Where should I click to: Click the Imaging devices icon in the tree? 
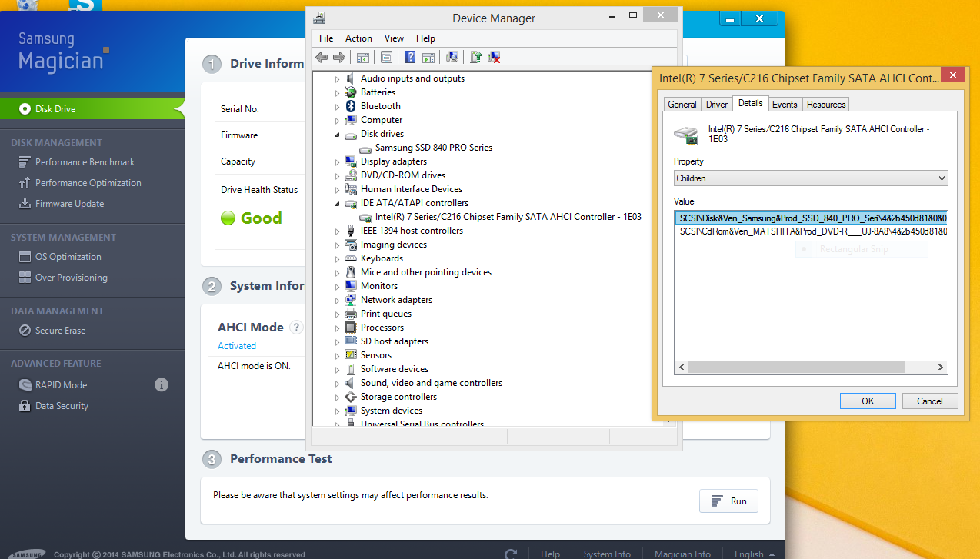[x=351, y=245]
